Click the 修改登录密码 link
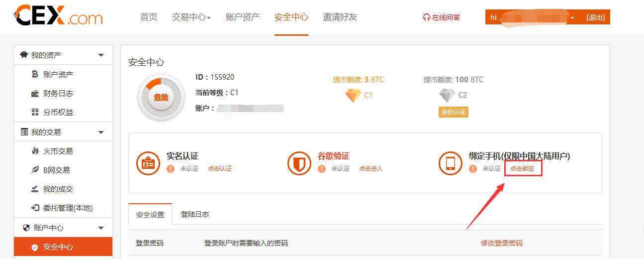The image size is (644, 259). tap(501, 243)
